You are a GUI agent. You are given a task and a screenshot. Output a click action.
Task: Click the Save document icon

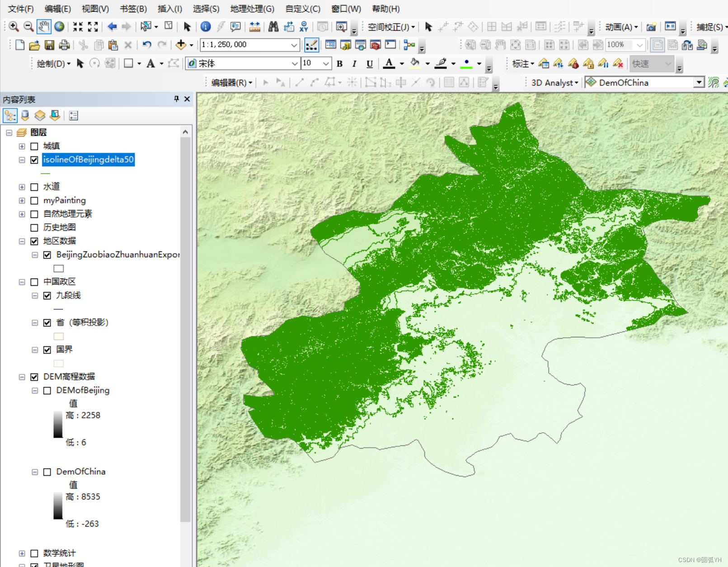[49, 45]
